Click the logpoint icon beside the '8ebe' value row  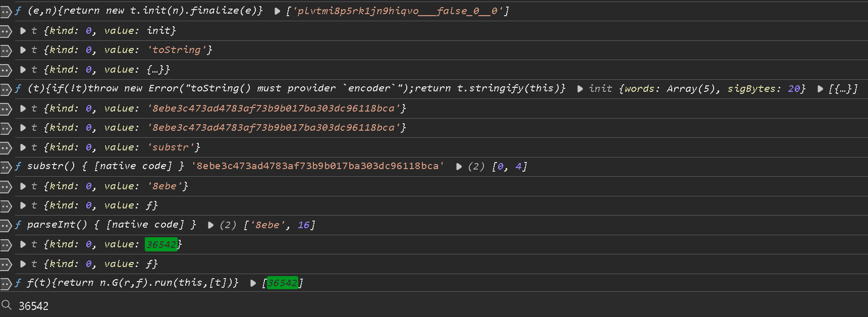[6, 187]
